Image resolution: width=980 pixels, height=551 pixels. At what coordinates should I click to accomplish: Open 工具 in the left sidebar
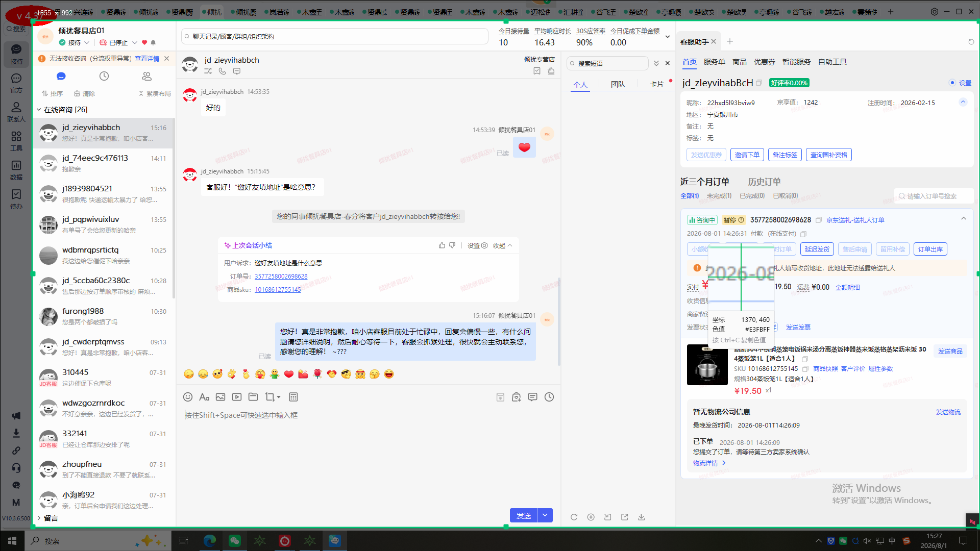[16, 141]
